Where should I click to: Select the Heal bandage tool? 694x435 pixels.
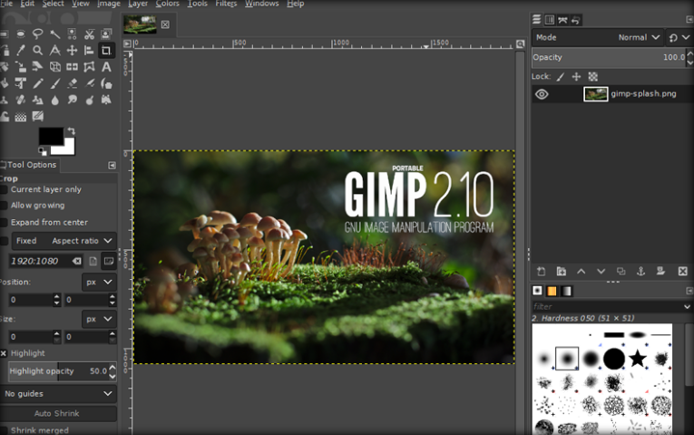point(20,100)
